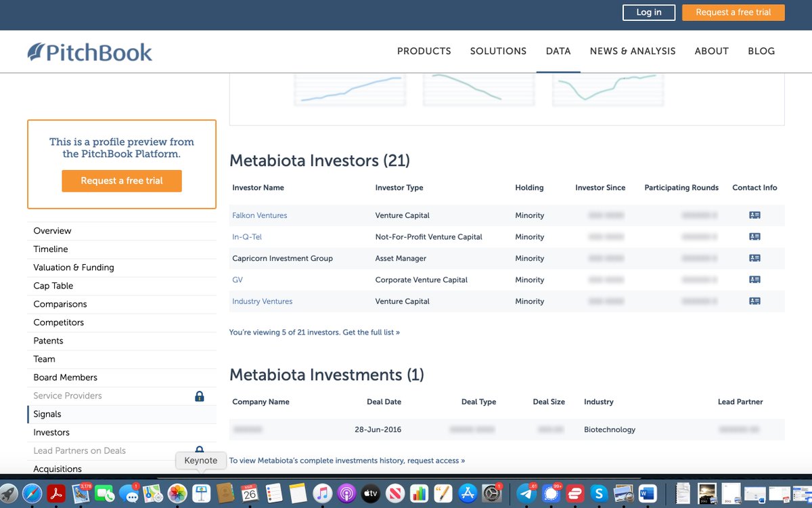Open Falkon Ventures investor link

pos(260,215)
